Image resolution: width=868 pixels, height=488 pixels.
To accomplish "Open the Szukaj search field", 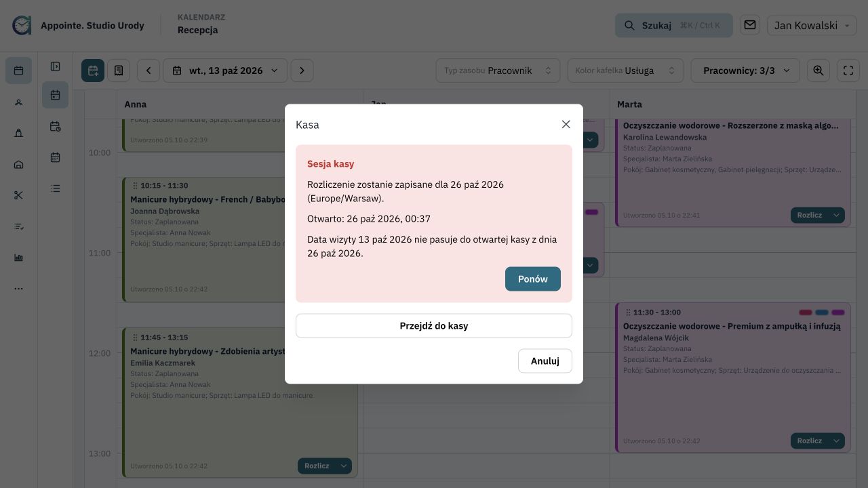I will click(674, 26).
